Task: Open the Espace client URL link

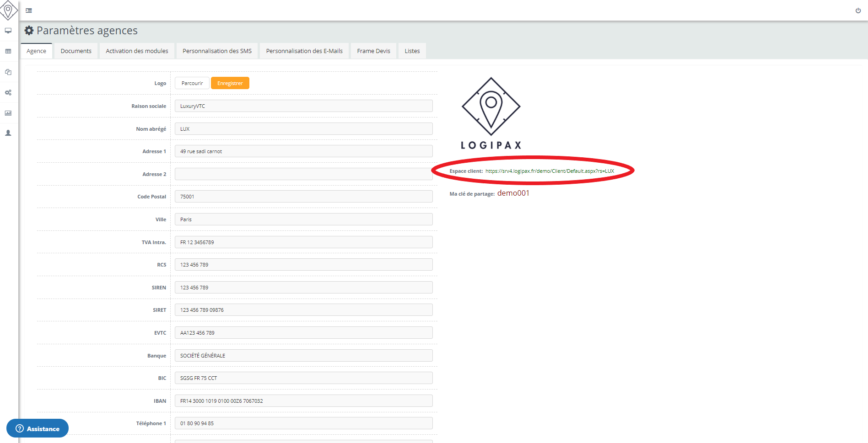Action: click(550, 171)
